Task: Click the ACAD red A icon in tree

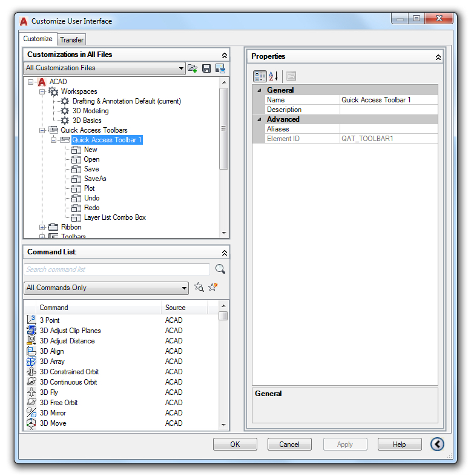Action: tap(42, 82)
